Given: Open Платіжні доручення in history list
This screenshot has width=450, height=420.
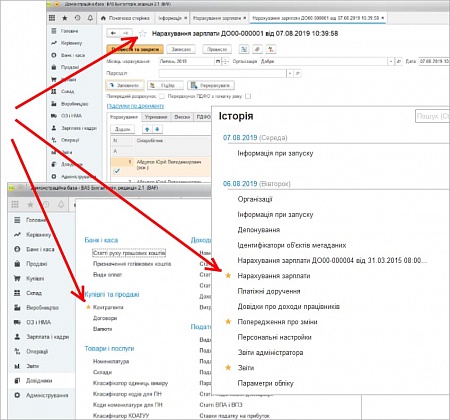Looking at the screenshot, I should pyautogui.click(x=269, y=291).
